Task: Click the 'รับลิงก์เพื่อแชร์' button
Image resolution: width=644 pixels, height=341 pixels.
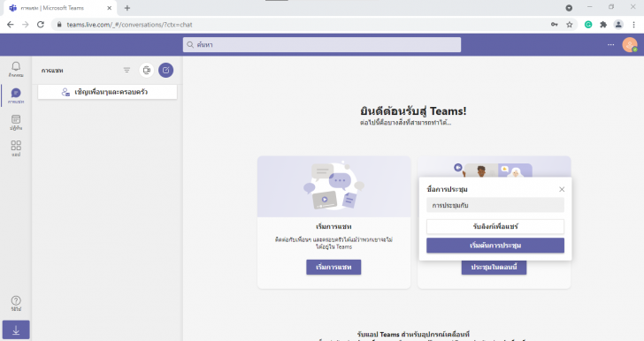Action: pyautogui.click(x=495, y=226)
